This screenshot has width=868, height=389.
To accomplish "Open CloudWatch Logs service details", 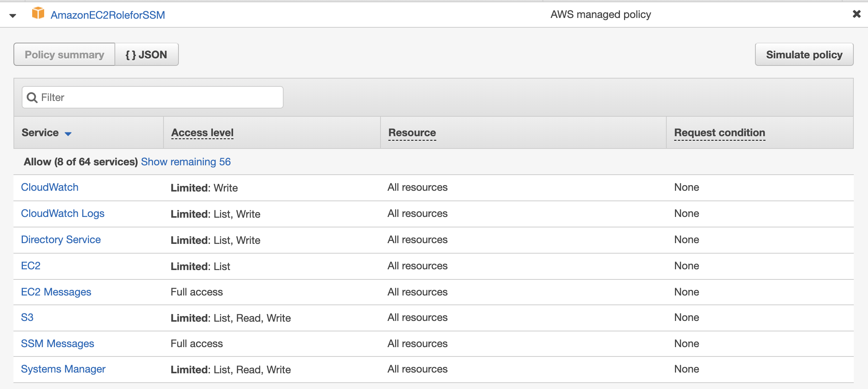I will click(x=62, y=214).
